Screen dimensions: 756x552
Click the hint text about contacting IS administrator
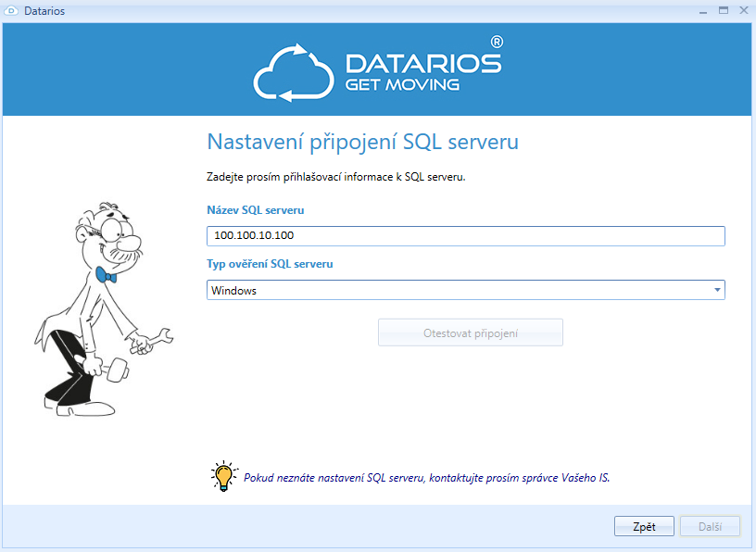pos(426,478)
